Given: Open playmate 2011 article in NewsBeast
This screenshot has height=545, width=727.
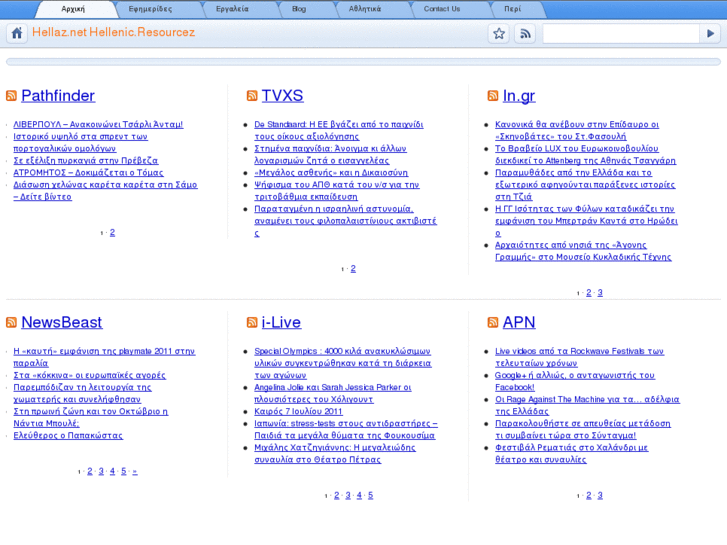Looking at the screenshot, I should click(104, 357).
